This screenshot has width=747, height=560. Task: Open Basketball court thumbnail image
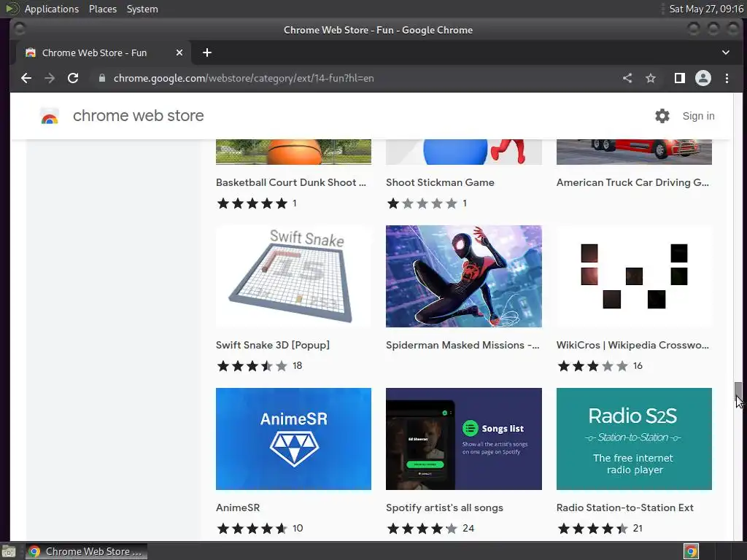point(293,152)
